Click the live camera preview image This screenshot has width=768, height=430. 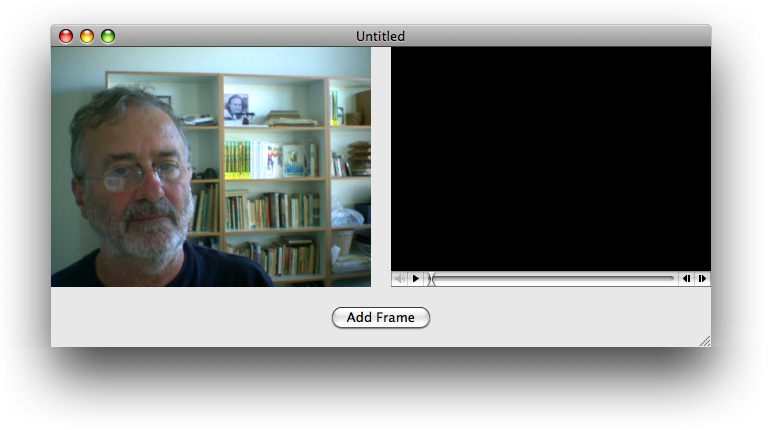[211, 167]
